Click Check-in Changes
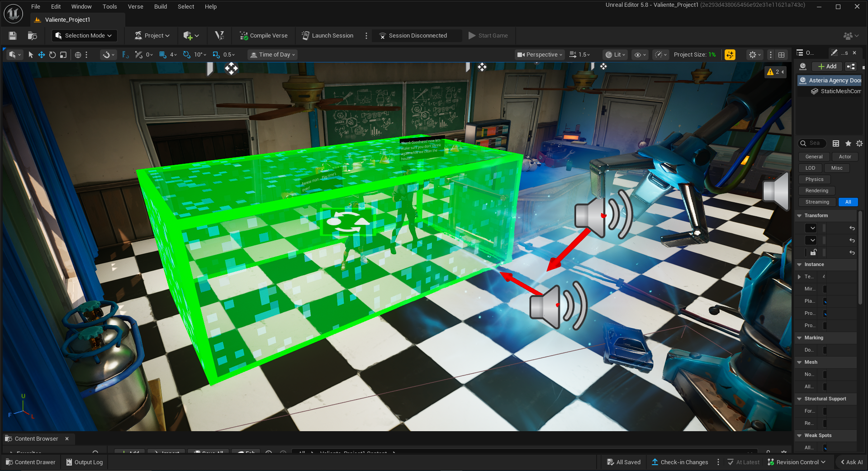This screenshot has width=868, height=471. 680,462
